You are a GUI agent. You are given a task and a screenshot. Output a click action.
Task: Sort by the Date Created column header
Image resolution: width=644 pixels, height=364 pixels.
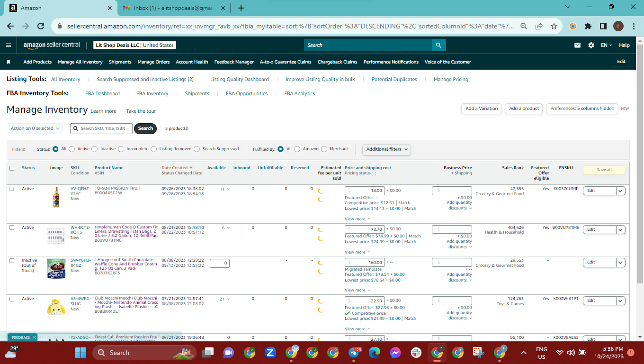pos(177,168)
